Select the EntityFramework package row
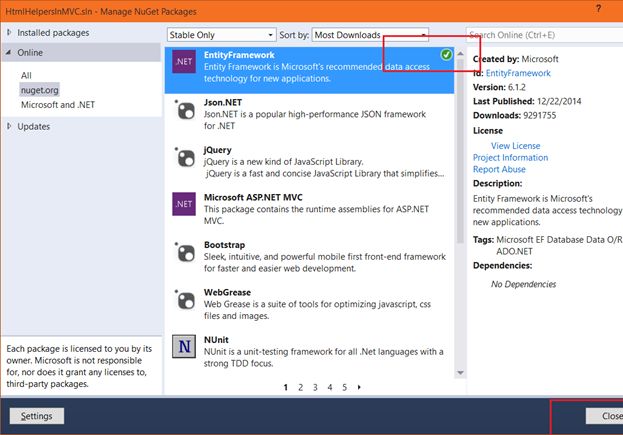 [x=309, y=70]
